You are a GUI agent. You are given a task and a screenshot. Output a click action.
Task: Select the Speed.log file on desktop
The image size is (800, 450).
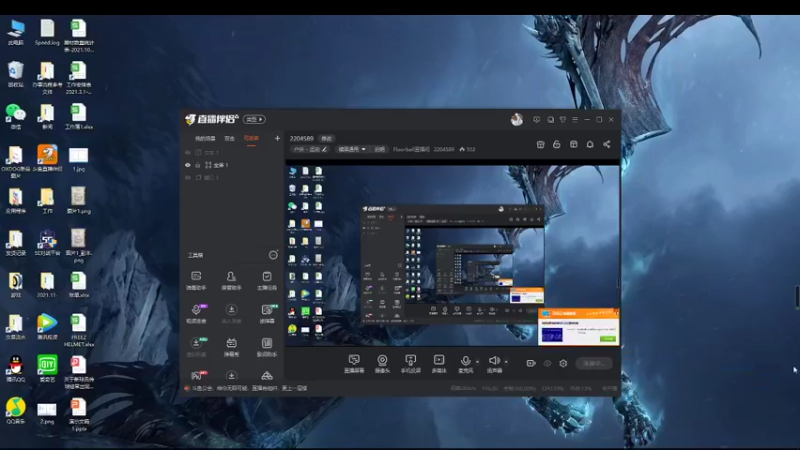click(47, 32)
